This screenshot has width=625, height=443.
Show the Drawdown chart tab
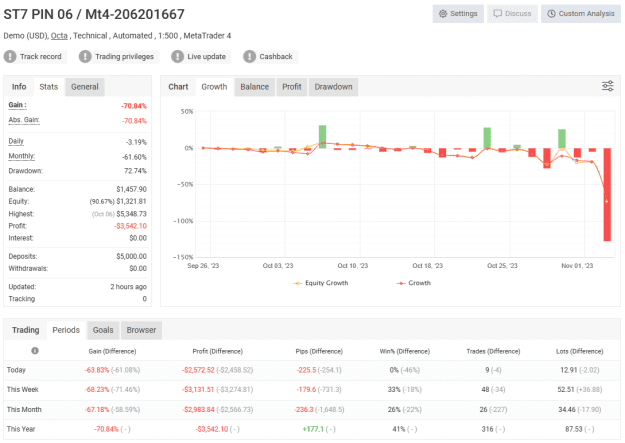(x=333, y=87)
